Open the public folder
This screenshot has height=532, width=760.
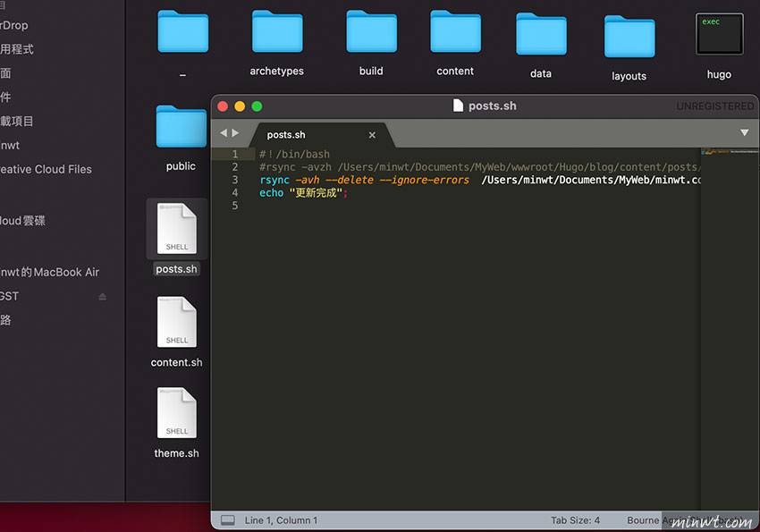pyautogui.click(x=181, y=128)
